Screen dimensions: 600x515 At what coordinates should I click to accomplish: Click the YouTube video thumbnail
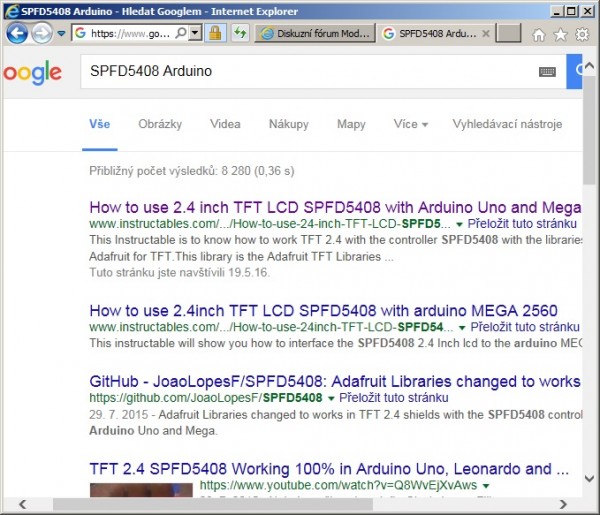(x=141, y=490)
